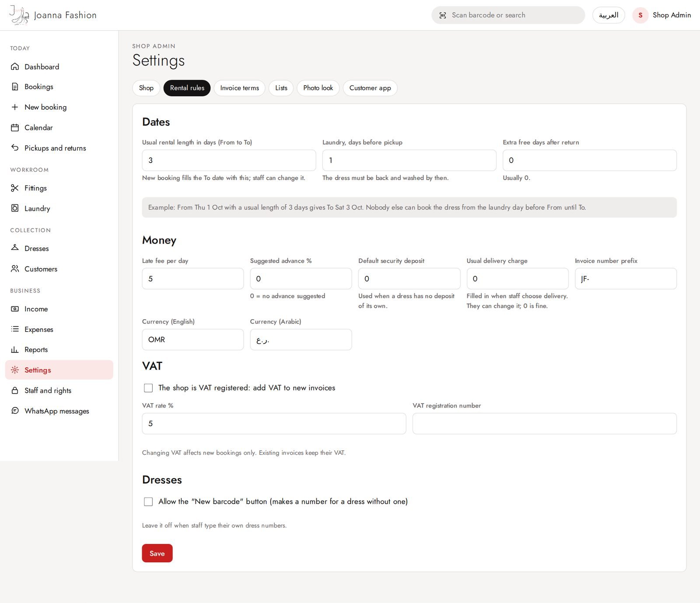The height and width of the screenshot is (603, 700).
Task: Click the barcode scan icon in search
Action: (443, 15)
